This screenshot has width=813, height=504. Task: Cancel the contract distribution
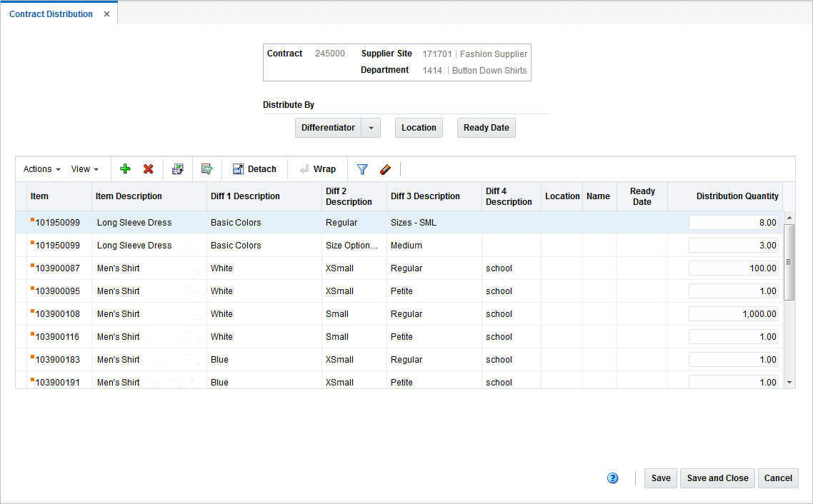(778, 478)
